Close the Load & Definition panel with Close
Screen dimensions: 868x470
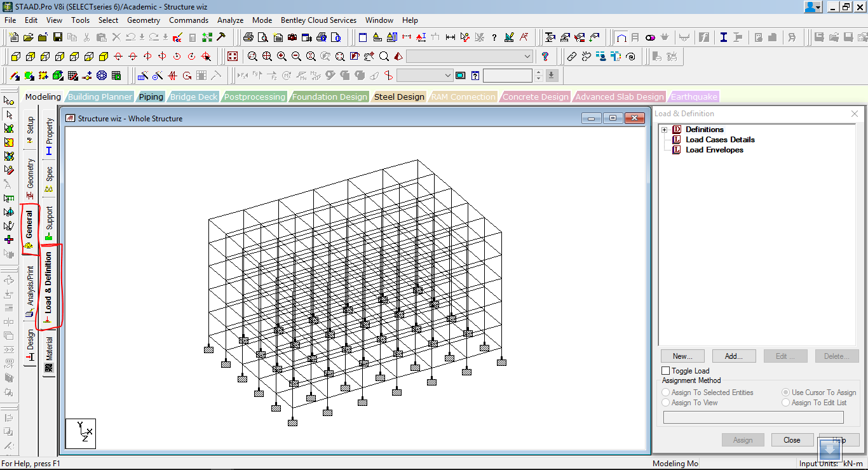(792, 440)
